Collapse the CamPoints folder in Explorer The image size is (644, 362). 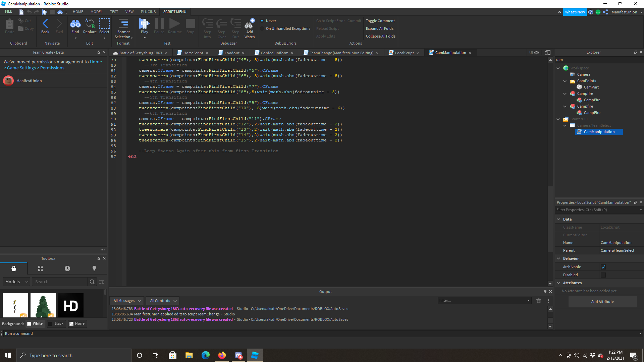[565, 81]
